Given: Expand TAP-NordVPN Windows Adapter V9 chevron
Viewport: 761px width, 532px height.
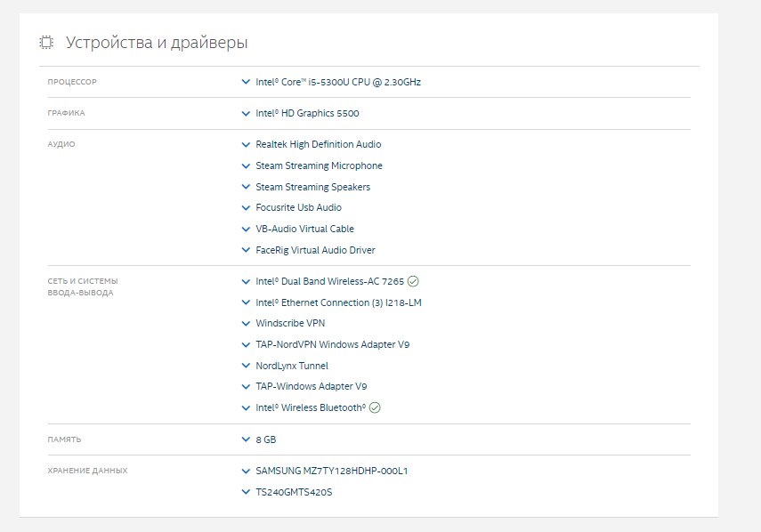Looking at the screenshot, I should tap(246, 345).
